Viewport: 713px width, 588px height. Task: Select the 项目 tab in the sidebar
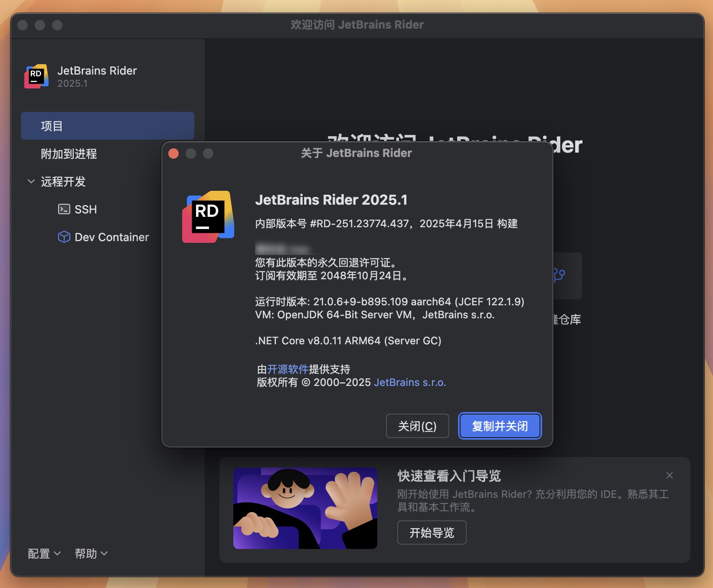click(107, 126)
